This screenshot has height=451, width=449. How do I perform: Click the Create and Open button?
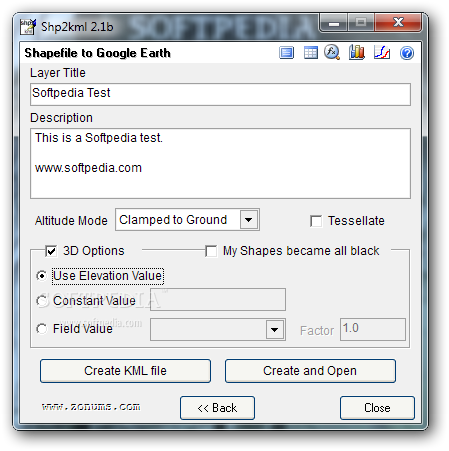pyautogui.click(x=310, y=371)
